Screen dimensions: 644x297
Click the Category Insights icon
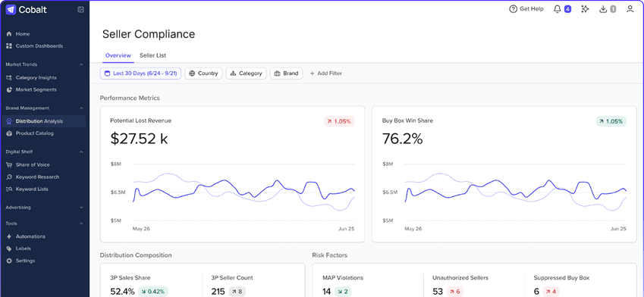click(x=9, y=77)
